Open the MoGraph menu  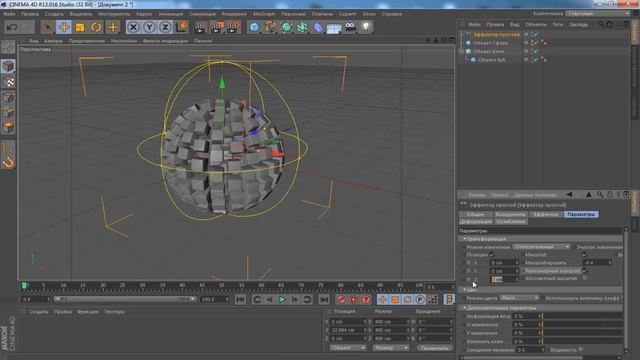[264, 14]
